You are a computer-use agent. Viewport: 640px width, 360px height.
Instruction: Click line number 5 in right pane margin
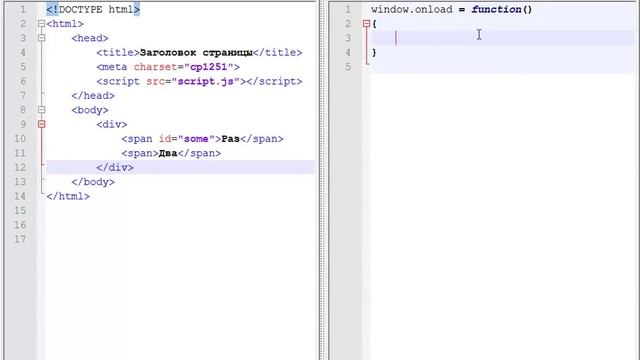pos(348,67)
